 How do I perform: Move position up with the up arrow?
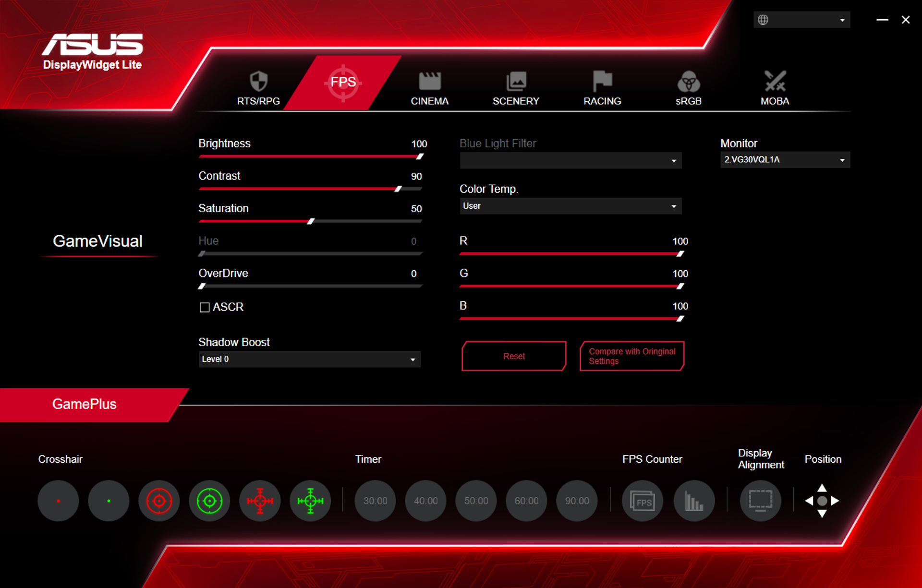click(822, 488)
